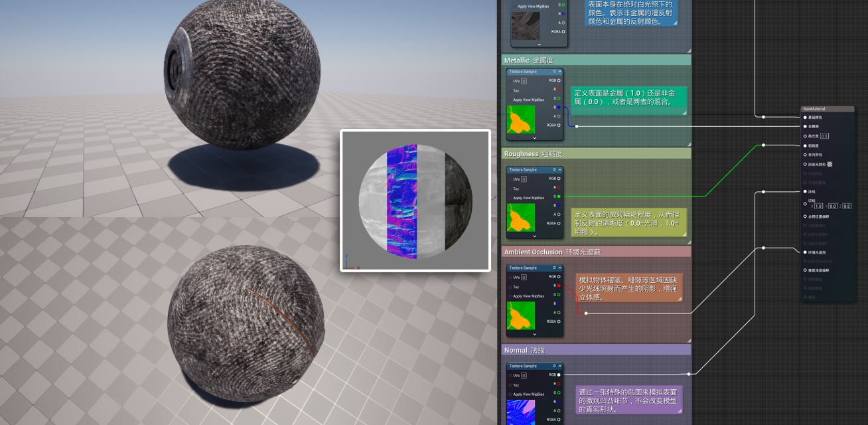
Task: Click the preview toggle icon on Roughness Texture Sample header
Action: click(554, 169)
